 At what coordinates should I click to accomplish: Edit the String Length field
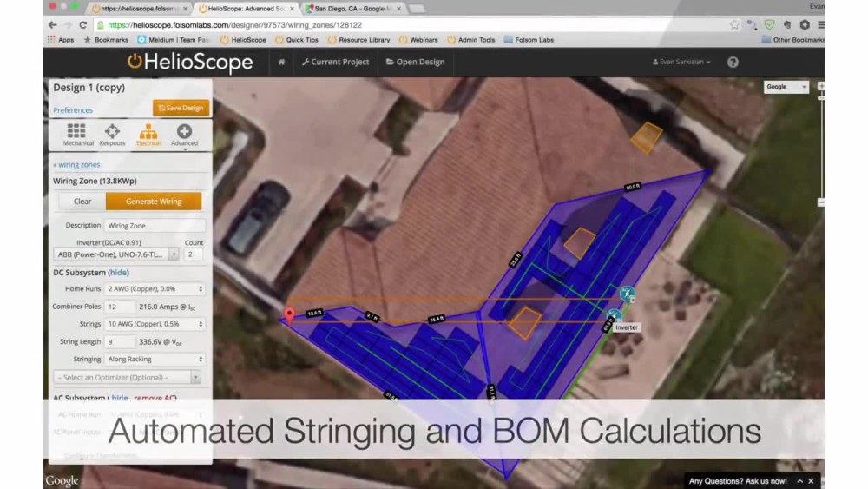[x=120, y=341]
